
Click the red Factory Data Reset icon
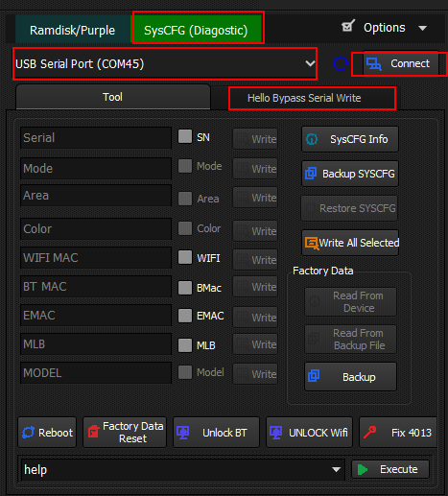click(x=94, y=432)
